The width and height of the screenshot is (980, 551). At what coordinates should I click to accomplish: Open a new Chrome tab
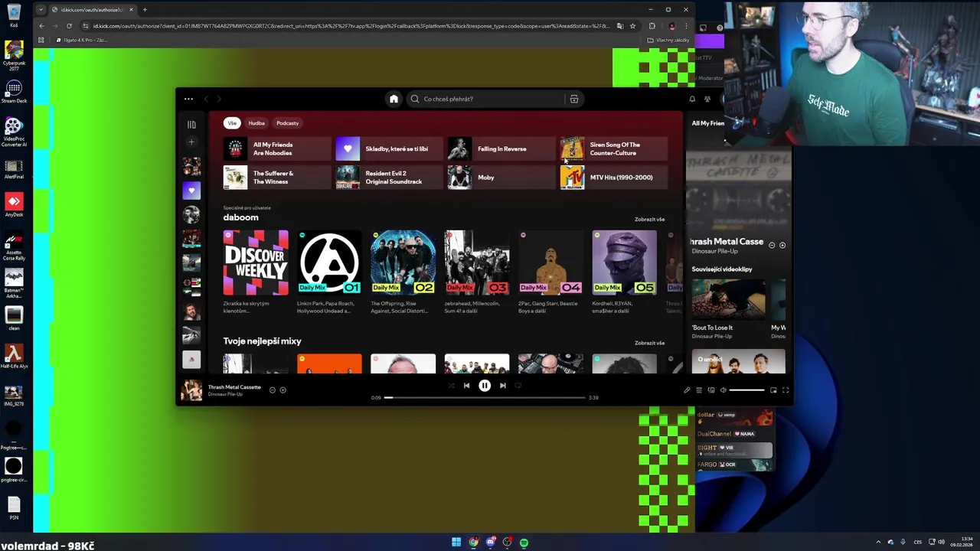145,10
